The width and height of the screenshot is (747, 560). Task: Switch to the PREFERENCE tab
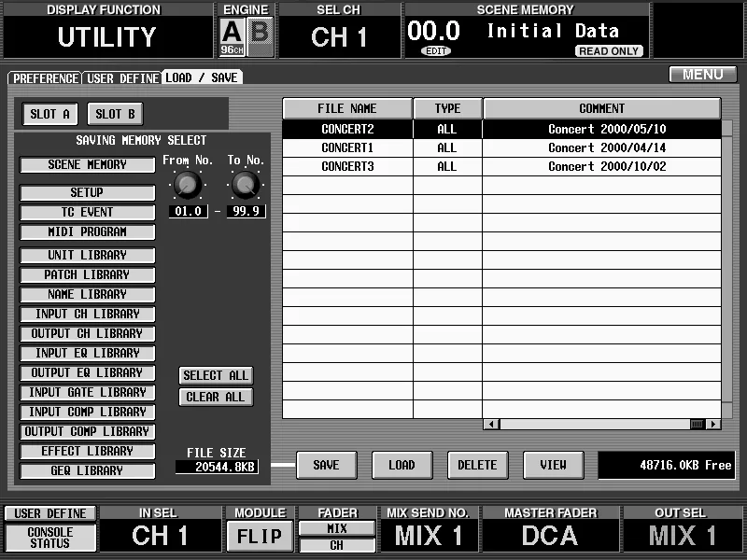[45, 77]
